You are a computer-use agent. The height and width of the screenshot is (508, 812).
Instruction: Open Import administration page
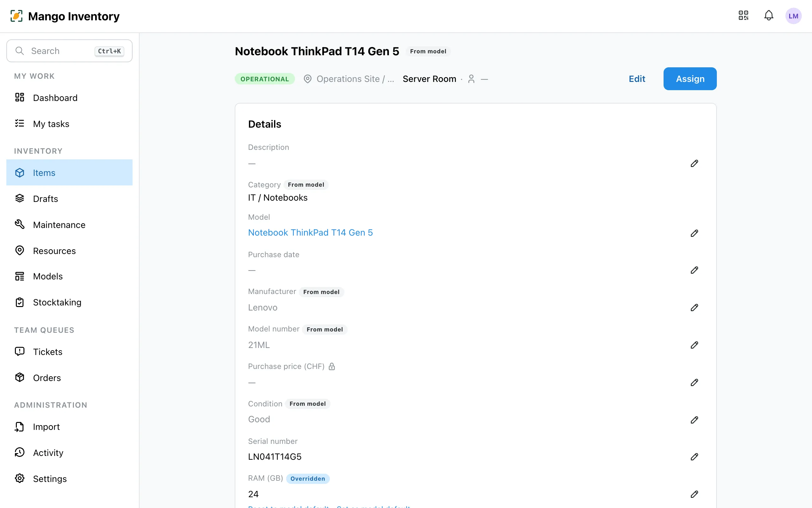coord(69,427)
